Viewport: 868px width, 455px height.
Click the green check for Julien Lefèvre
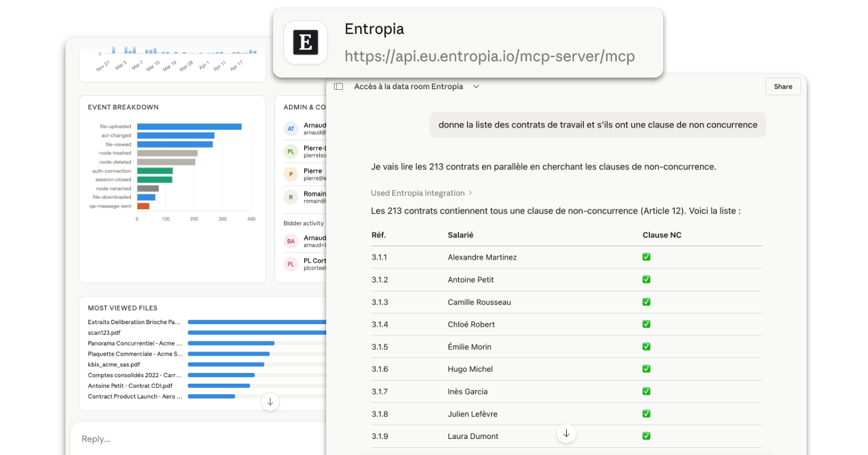point(646,414)
